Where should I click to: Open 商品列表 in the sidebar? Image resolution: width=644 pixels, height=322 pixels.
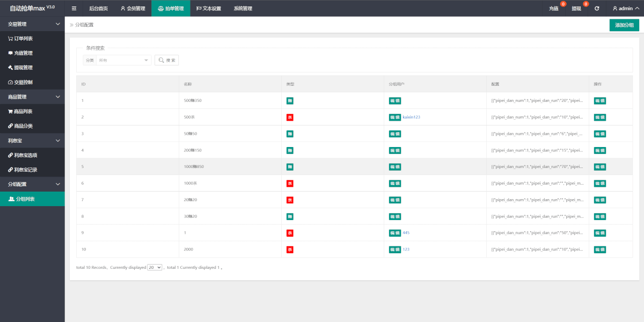point(32,111)
